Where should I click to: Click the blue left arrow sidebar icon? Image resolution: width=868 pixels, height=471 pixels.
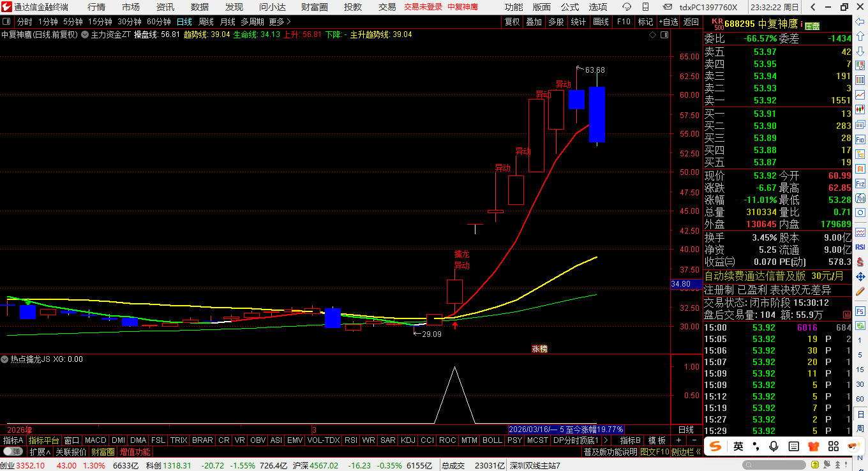[860, 21]
